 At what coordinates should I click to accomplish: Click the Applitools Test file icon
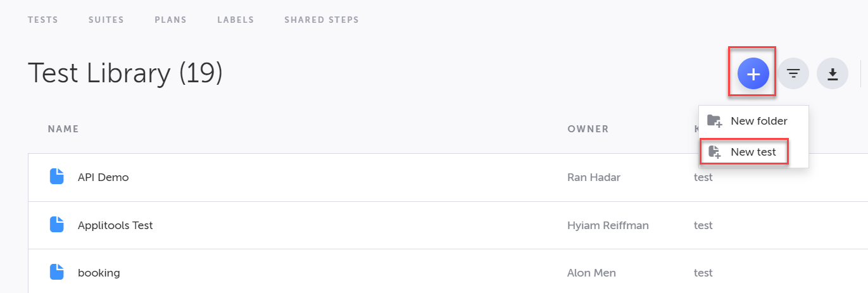(57, 225)
